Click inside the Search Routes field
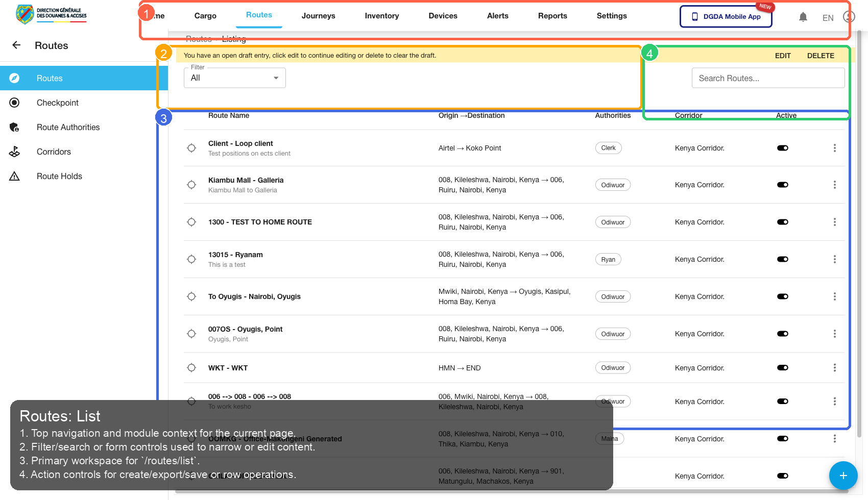The width and height of the screenshot is (868, 500). 767,78
